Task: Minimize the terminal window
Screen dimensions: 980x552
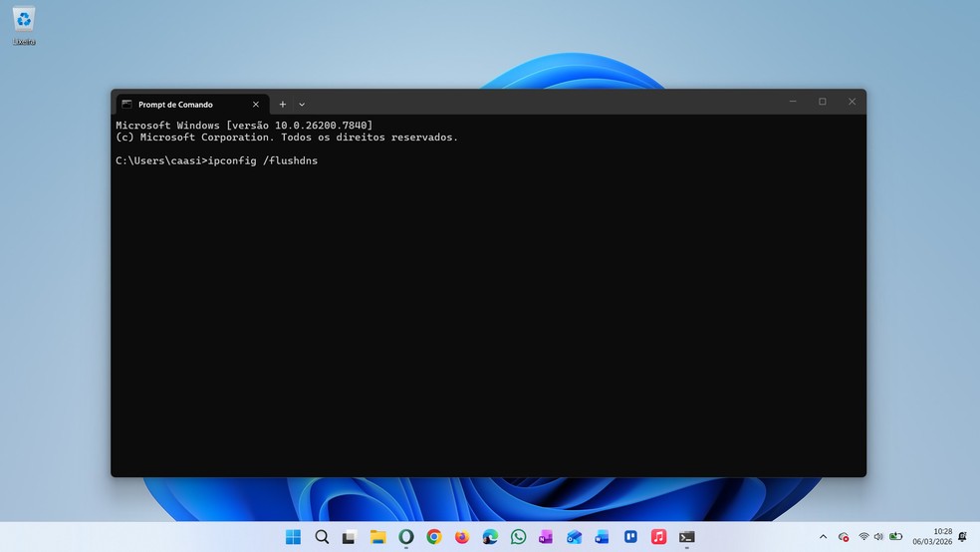Action: tap(793, 102)
